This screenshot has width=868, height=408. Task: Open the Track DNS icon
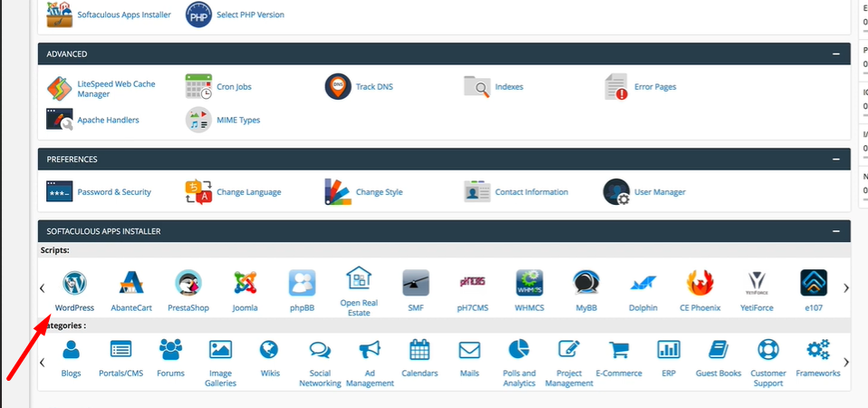[x=338, y=87]
